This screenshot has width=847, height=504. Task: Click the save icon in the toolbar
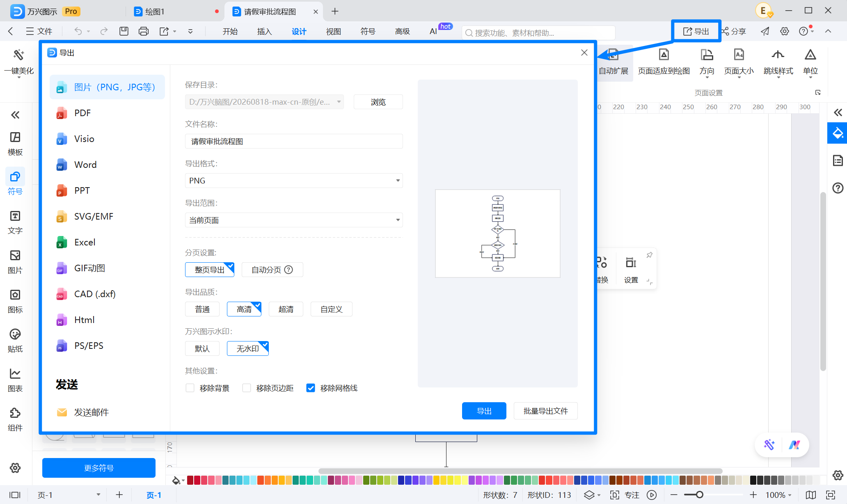(x=124, y=31)
